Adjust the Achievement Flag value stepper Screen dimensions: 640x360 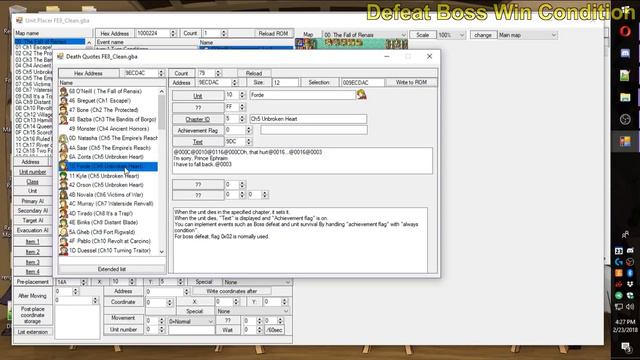[249, 130]
